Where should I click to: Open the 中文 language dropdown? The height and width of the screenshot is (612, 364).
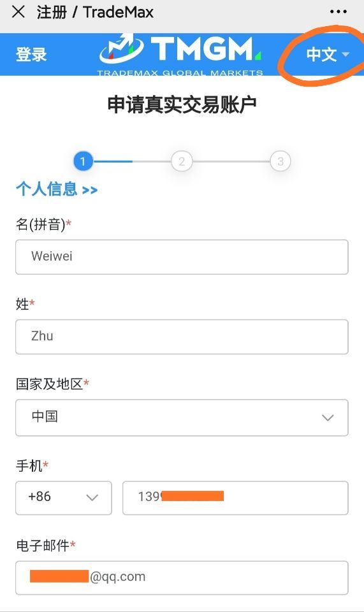pos(327,54)
